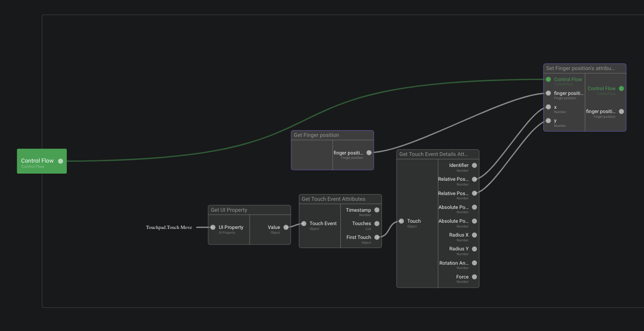Select the First Touch output port
Screen dimensions: 644x331
tap(377, 237)
